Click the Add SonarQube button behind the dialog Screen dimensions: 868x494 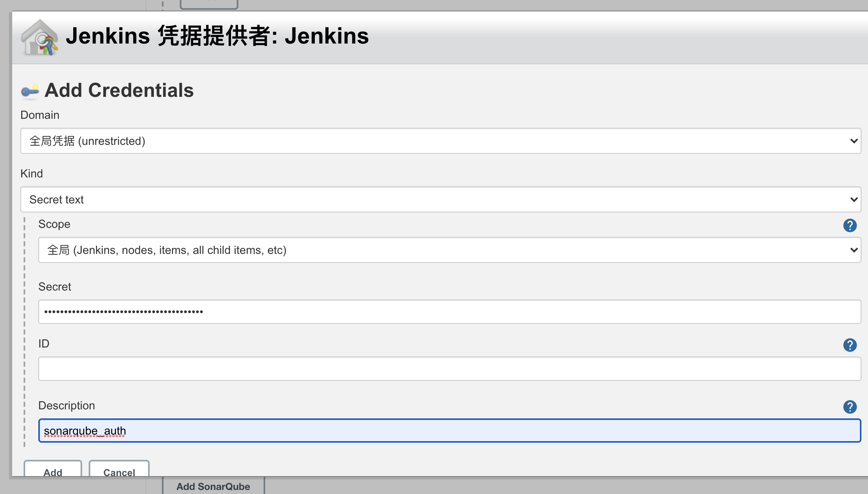pos(214,486)
